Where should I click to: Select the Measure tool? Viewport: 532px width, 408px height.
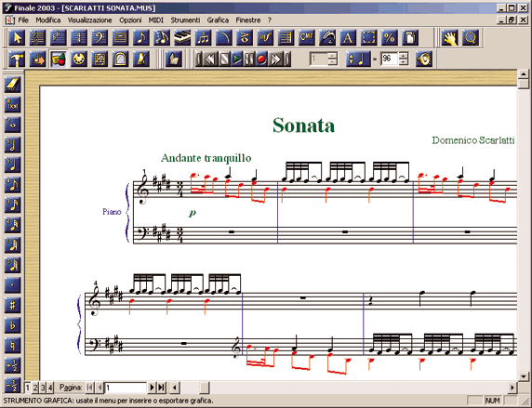tap(120, 38)
